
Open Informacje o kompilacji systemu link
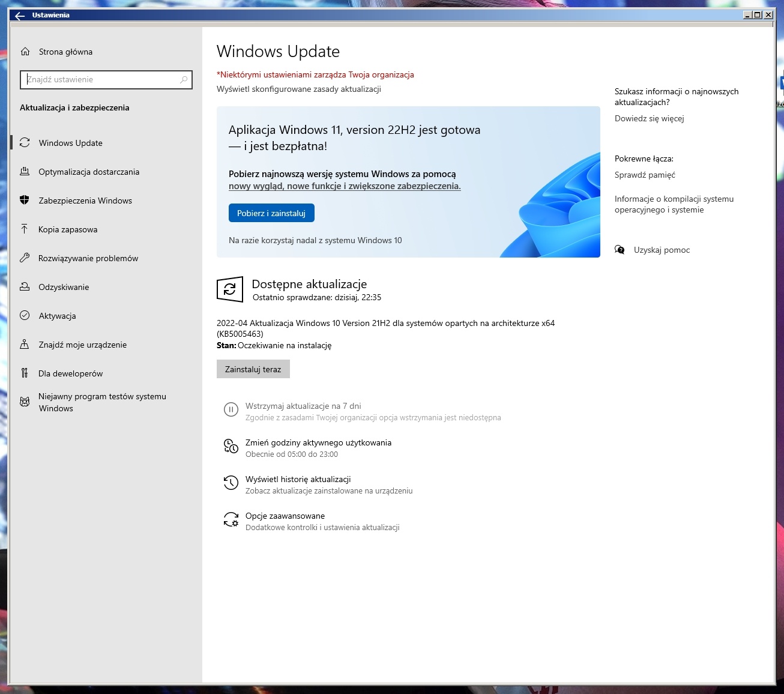tap(674, 204)
